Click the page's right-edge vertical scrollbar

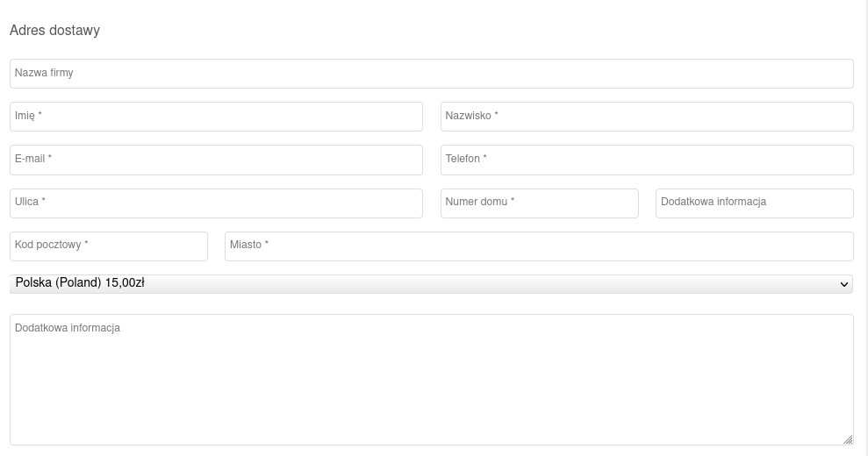point(867,228)
